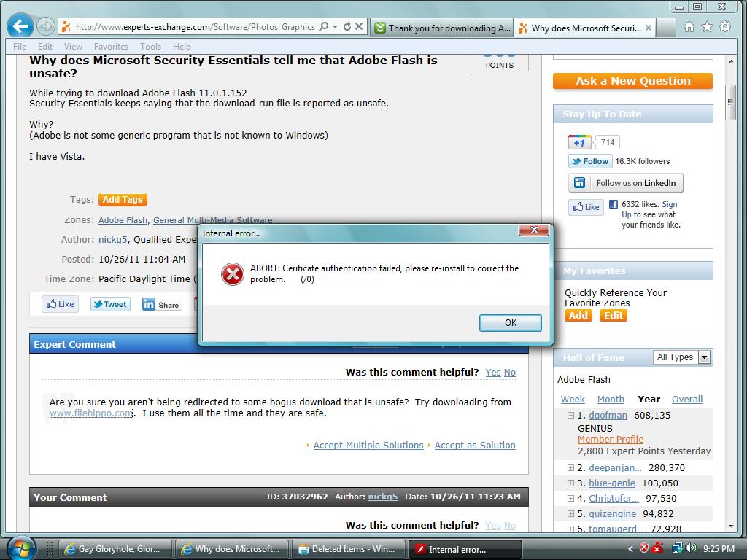Open the Internal error Flash taskbar item

click(x=465, y=549)
